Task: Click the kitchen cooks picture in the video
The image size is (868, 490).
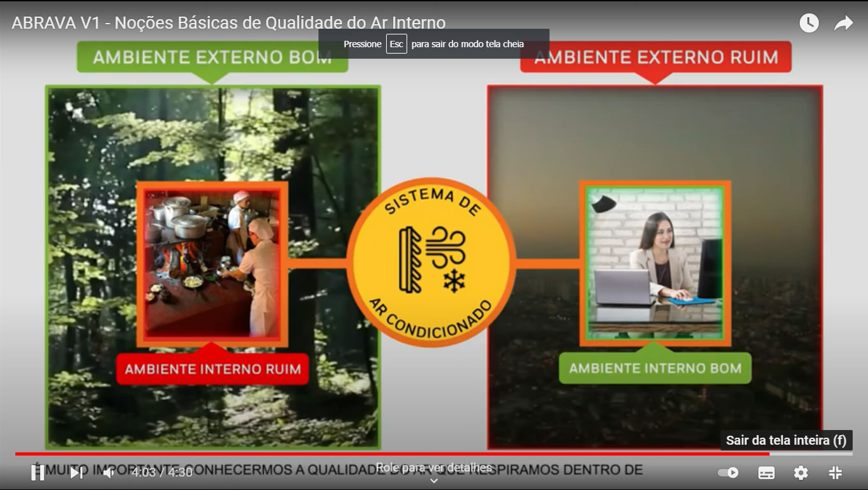Action: point(212,264)
